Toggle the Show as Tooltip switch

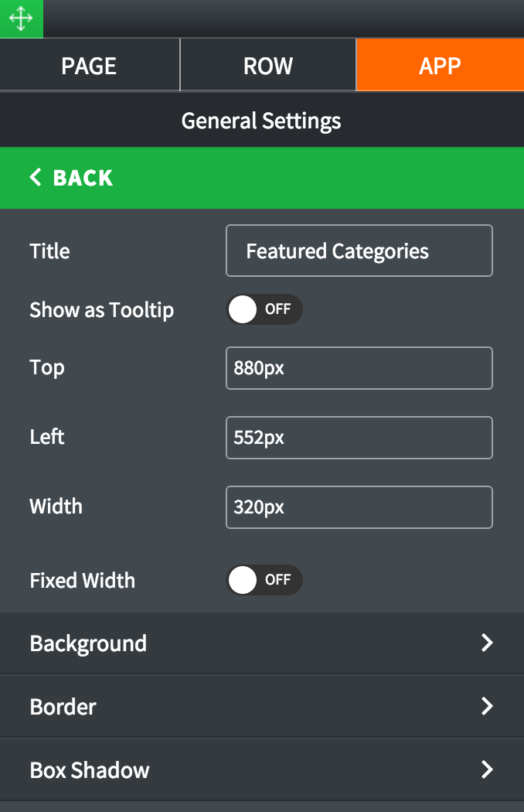264,309
